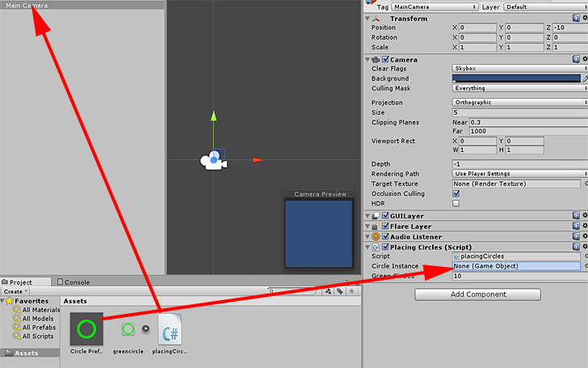
Task: Pick background color with the eyedropper
Action: click(585, 78)
